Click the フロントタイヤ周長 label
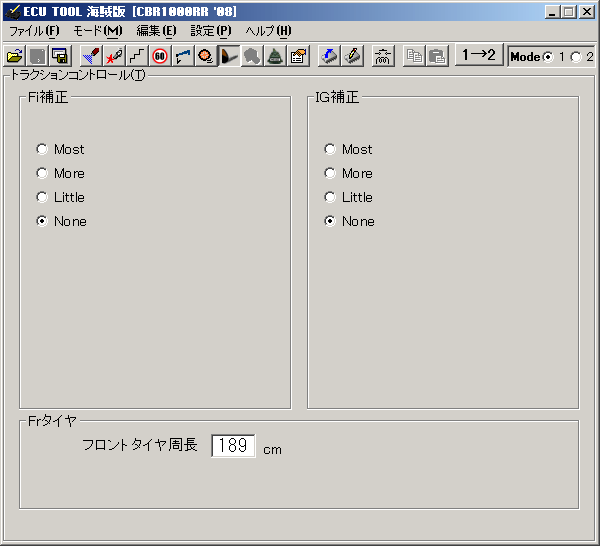This screenshot has height=546, width=600. point(140,445)
